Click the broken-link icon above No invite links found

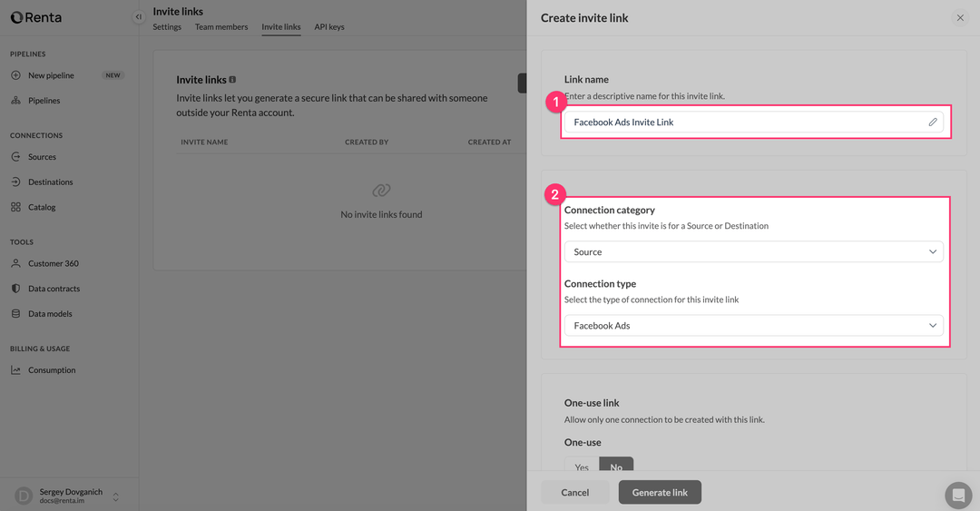[381, 190]
